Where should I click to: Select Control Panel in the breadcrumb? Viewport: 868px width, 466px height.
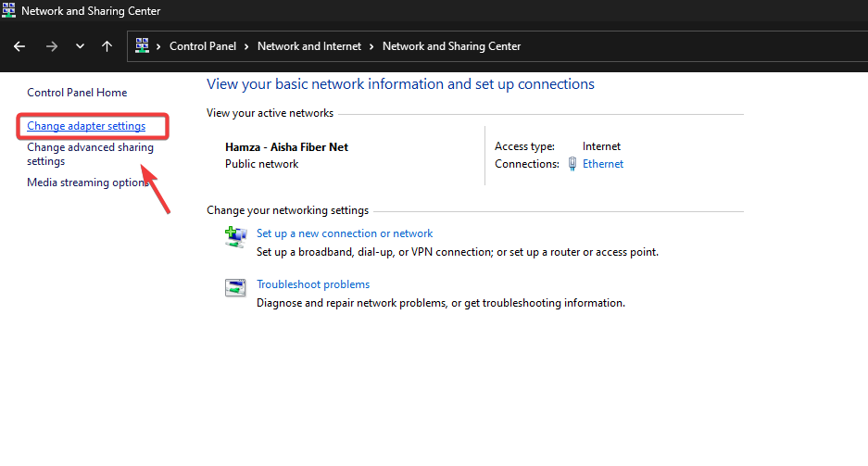(x=203, y=46)
